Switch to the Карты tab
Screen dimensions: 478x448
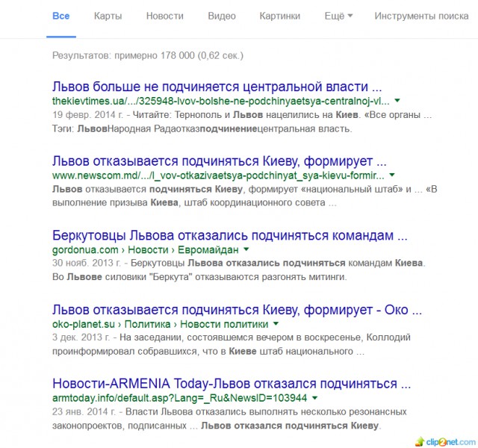pyautogui.click(x=108, y=16)
